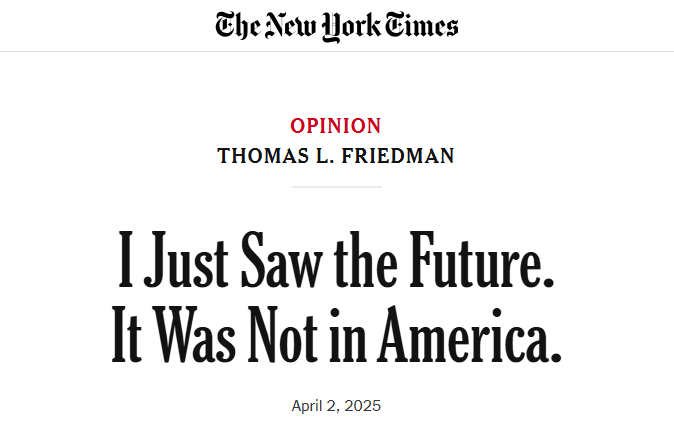Click the short divider line under the byline
Image resolution: width=674 pixels, height=438 pixels.
tap(337, 187)
